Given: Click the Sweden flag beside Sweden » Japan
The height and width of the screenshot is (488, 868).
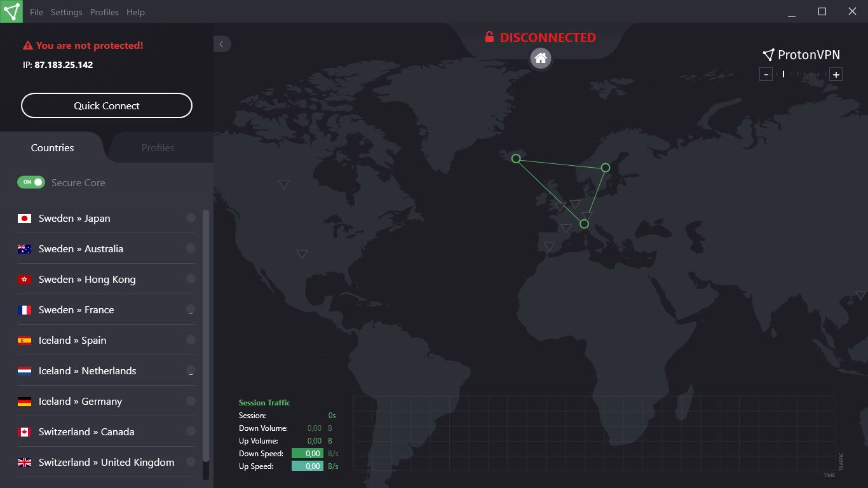Looking at the screenshot, I should [24, 218].
